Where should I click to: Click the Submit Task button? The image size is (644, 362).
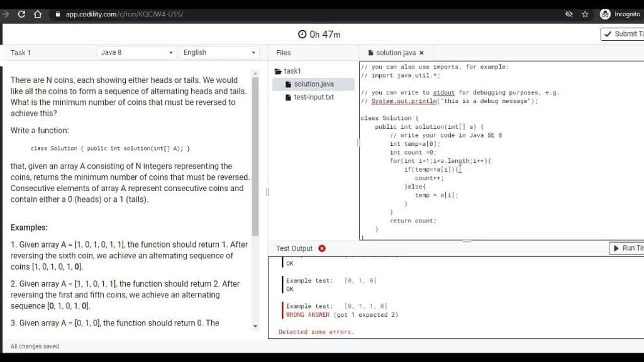(623, 34)
